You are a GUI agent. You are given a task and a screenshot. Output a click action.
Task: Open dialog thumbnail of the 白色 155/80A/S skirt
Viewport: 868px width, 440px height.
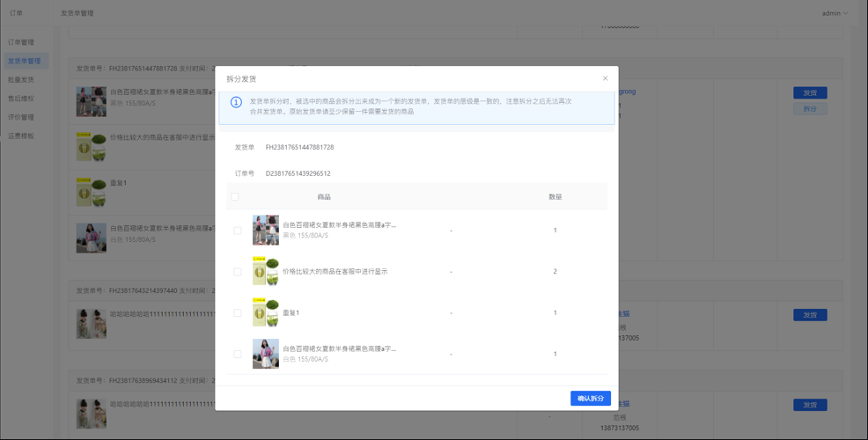coord(266,354)
